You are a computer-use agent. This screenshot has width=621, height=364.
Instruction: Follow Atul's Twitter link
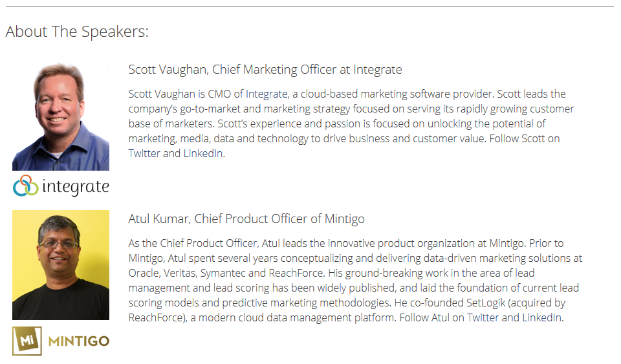tap(483, 317)
